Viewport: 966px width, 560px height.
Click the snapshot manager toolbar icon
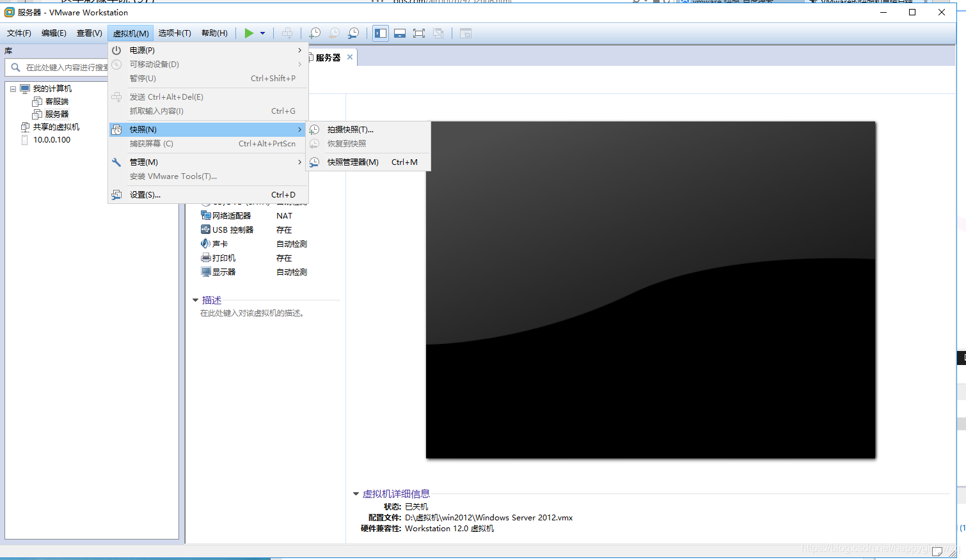coord(353,33)
